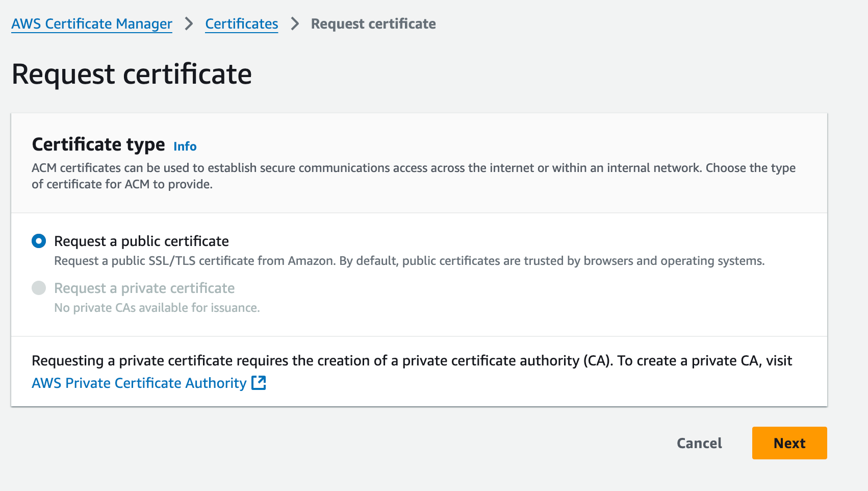
Task: Open the Info link beside Certificate type
Action: tap(185, 146)
